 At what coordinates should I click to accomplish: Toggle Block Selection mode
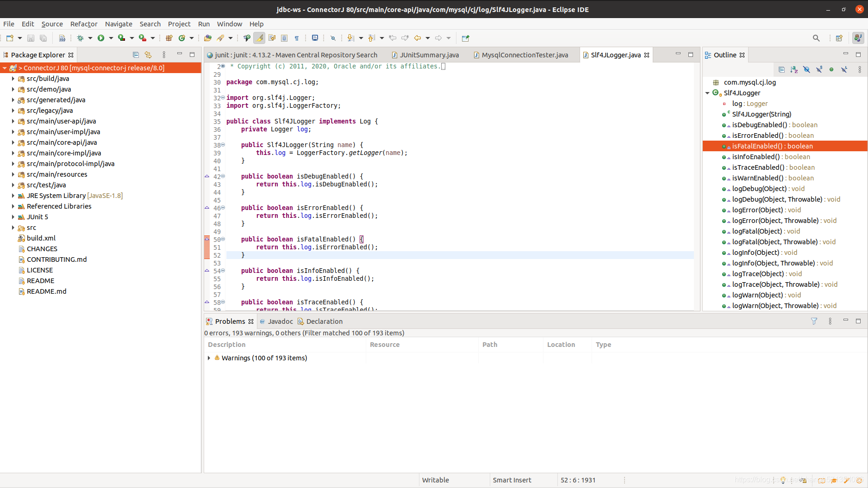284,38
